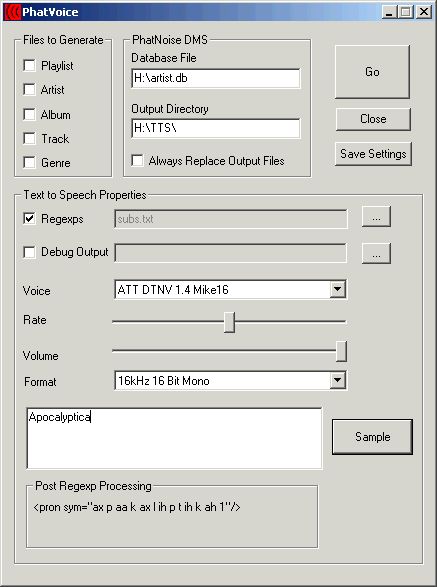This screenshot has width=437, height=587.
Task: Enable Track file generation
Action: [29, 138]
